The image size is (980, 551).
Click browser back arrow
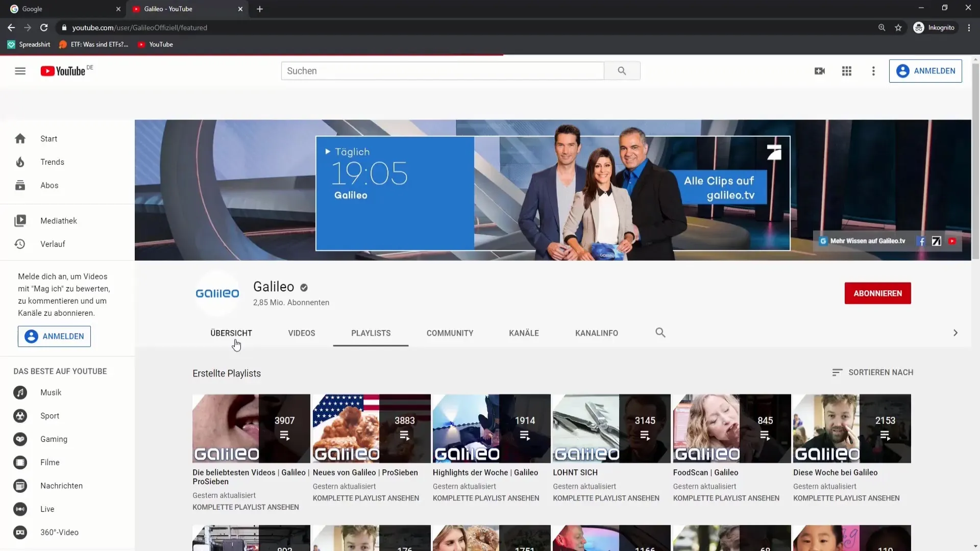pos(11,28)
